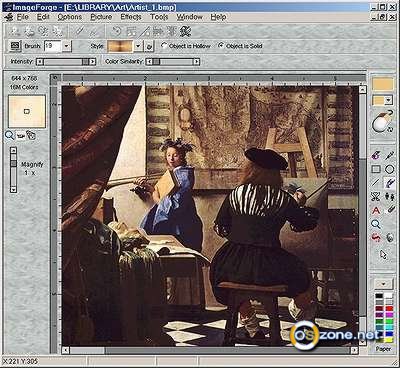Open the palette dropdown above color swatches

click(383, 284)
